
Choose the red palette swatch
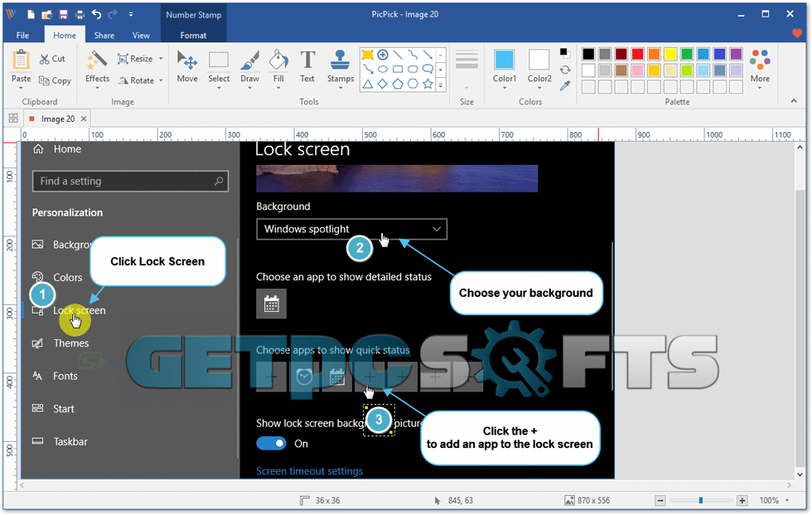point(637,54)
